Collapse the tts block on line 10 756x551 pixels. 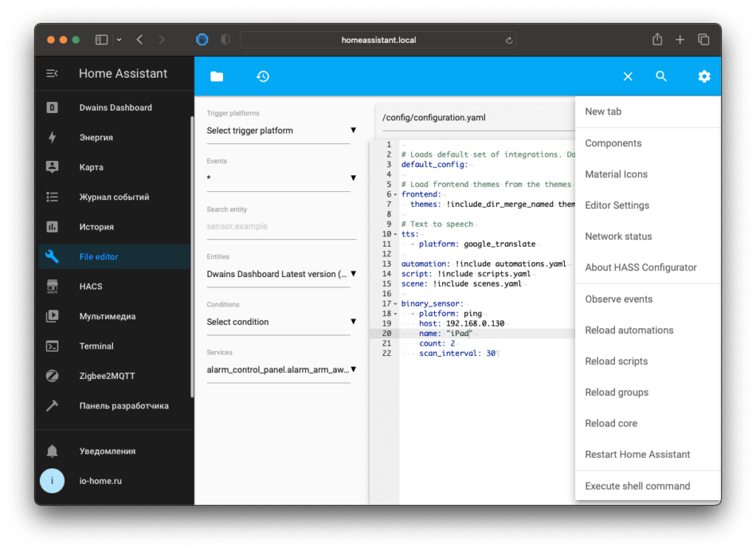(x=396, y=234)
